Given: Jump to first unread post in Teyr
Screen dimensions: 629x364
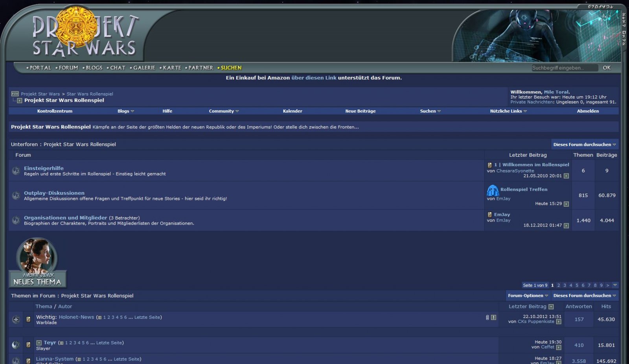Looking at the screenshot, I should (39, 343).
